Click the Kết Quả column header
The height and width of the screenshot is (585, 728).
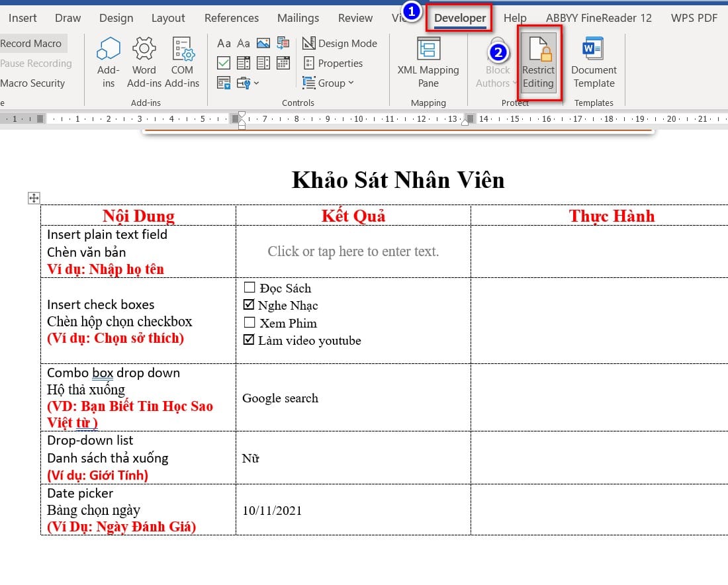point(353,216)
